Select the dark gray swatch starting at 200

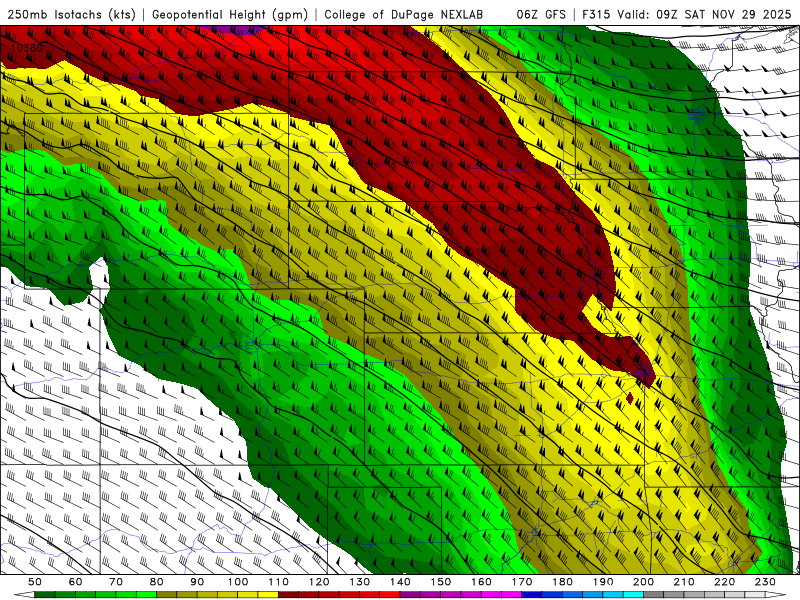[x=654, y=595]
